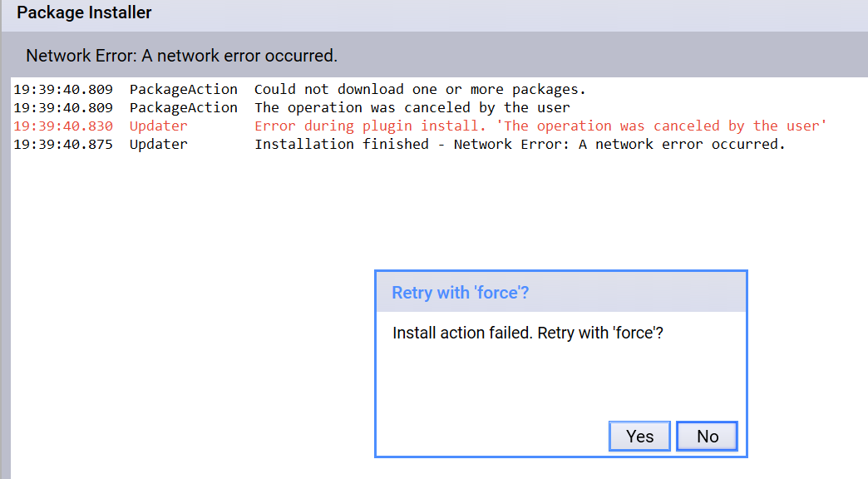Select the PackageAction label in the log
The height and width of the screenshot is (479, 868).
tap(183, 89)
